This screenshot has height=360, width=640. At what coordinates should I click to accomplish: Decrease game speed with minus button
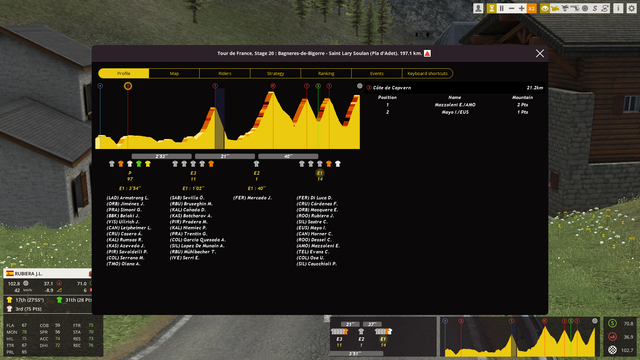pos(511,8)
